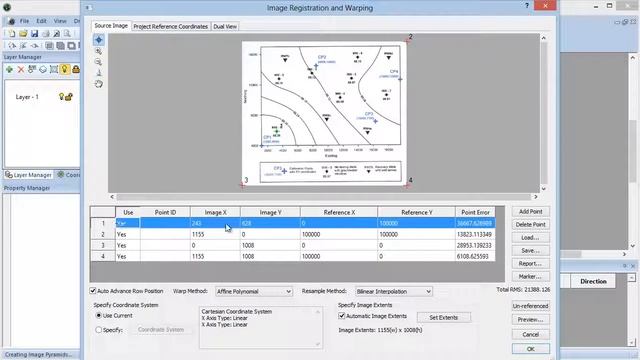640x360 pixels.
Task: Switch to the Layer Manager bottom tab
Action: click(x=29, y=175)
